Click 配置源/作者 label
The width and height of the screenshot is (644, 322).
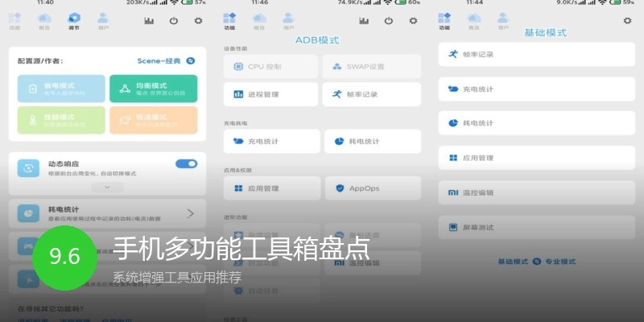pos(40,61)
